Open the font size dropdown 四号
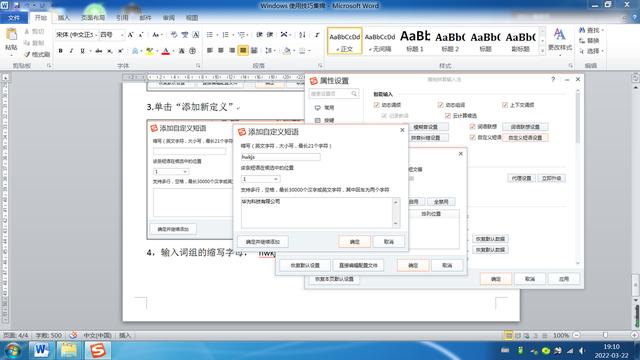 [x=122, y=35]
